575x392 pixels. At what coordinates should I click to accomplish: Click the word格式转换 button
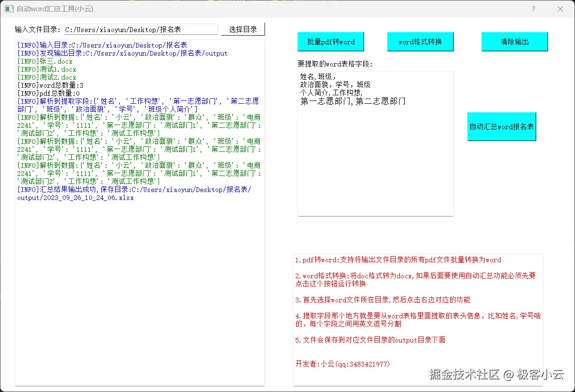pyautogui.click(x=420, y=42)
